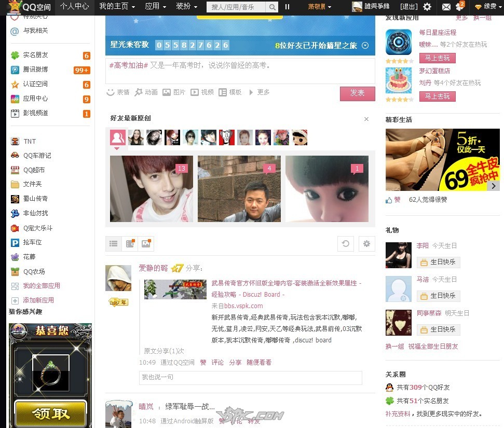Click the 我也说一句 comment box
This screenshot has width=504, height=428.
point(250,378)
